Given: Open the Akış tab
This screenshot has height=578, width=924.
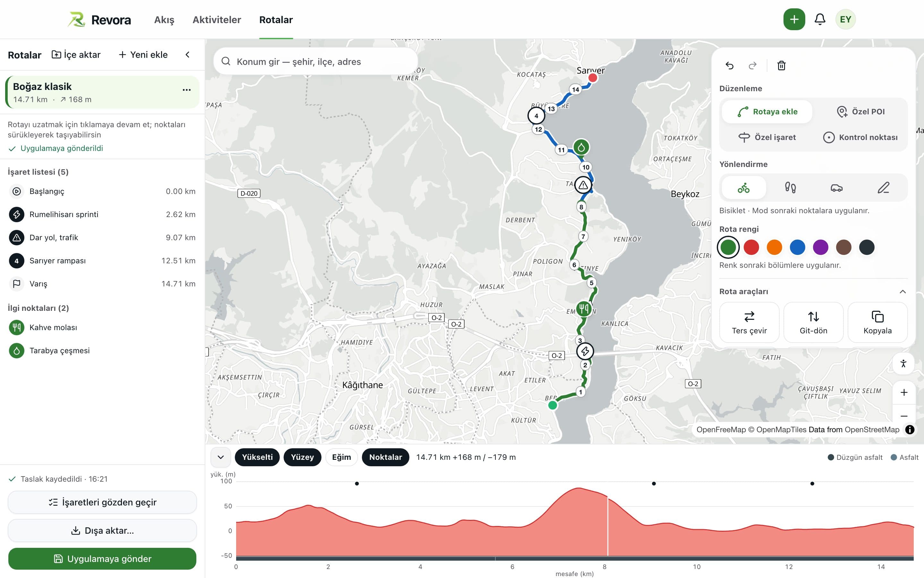Looking at the screenshot, I should (164, 20).
